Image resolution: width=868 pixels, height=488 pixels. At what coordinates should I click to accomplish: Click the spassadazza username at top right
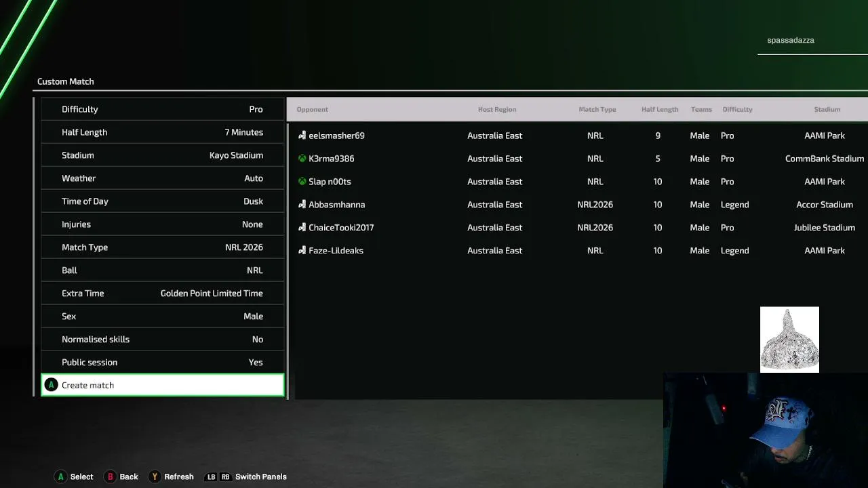click(x=791, y=40)
